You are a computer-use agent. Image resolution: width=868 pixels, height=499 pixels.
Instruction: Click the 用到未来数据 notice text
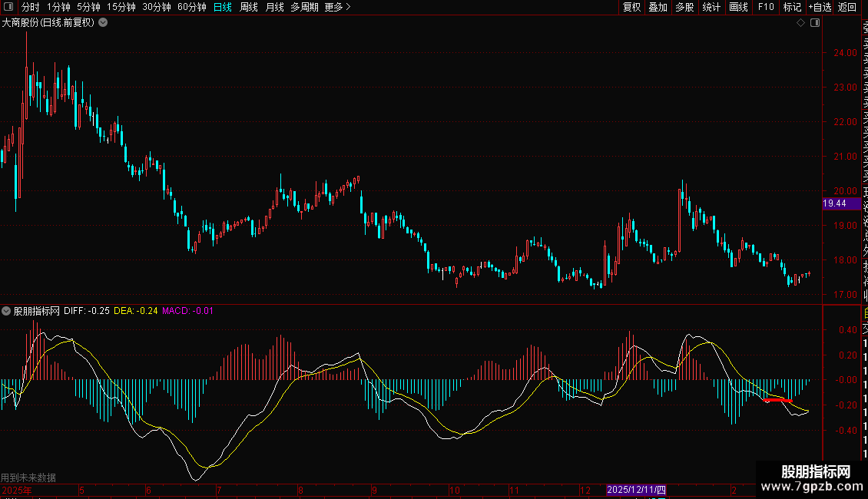[28, 478]
